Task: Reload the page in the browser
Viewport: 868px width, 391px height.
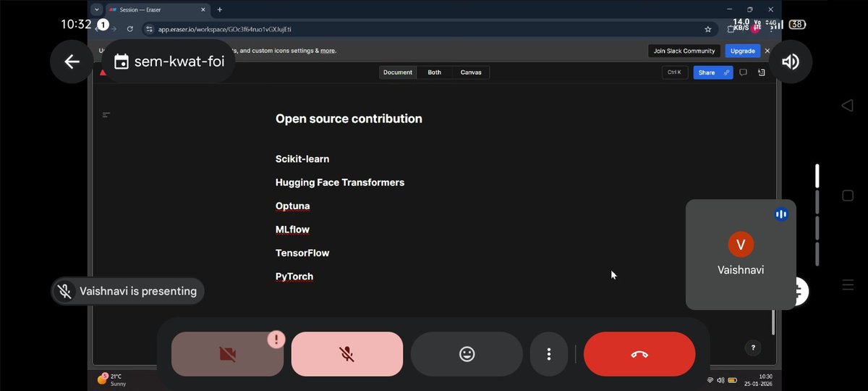Action: coord(130,29)
